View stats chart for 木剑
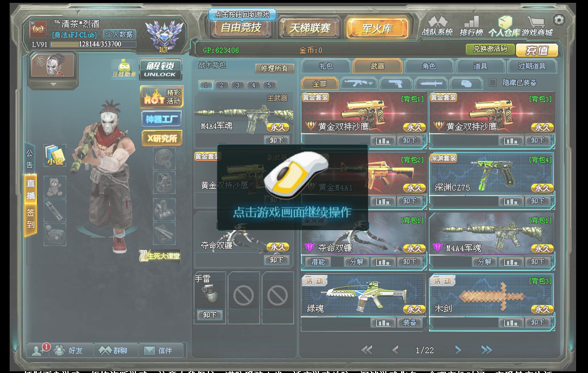 (511, 323)
